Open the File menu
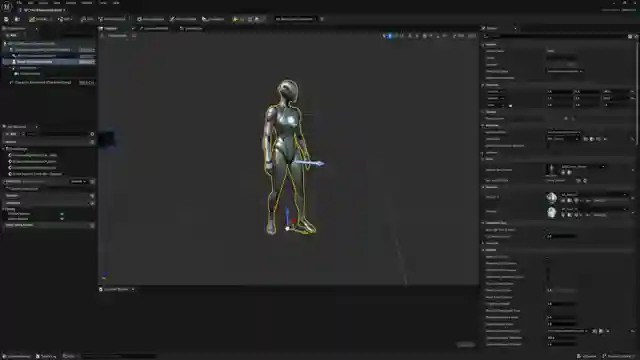 pos(19,2)
